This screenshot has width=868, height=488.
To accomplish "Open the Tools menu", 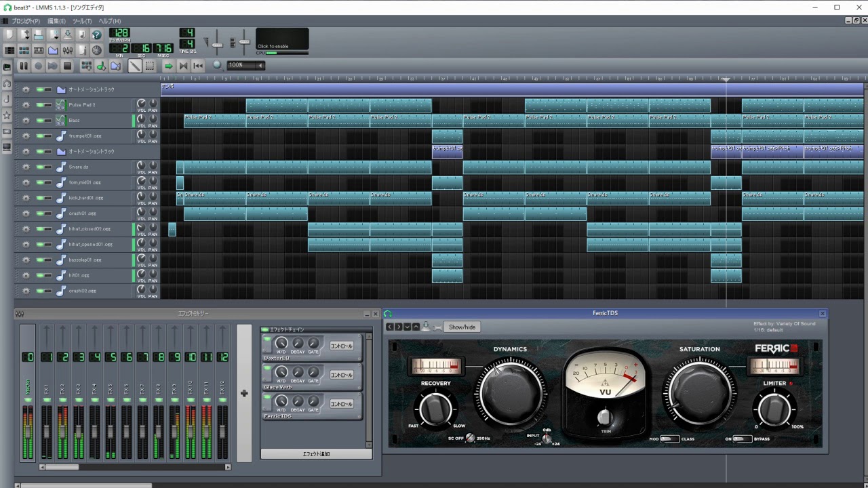I will [82, 21].
